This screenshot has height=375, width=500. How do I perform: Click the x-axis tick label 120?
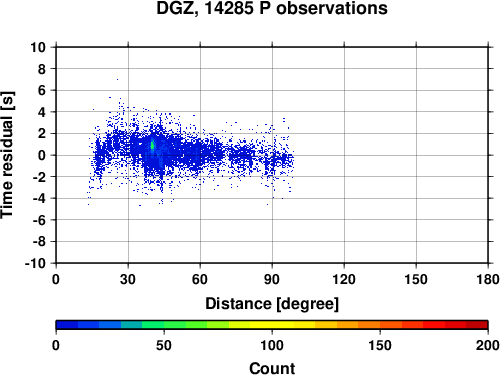coord(344,279)
